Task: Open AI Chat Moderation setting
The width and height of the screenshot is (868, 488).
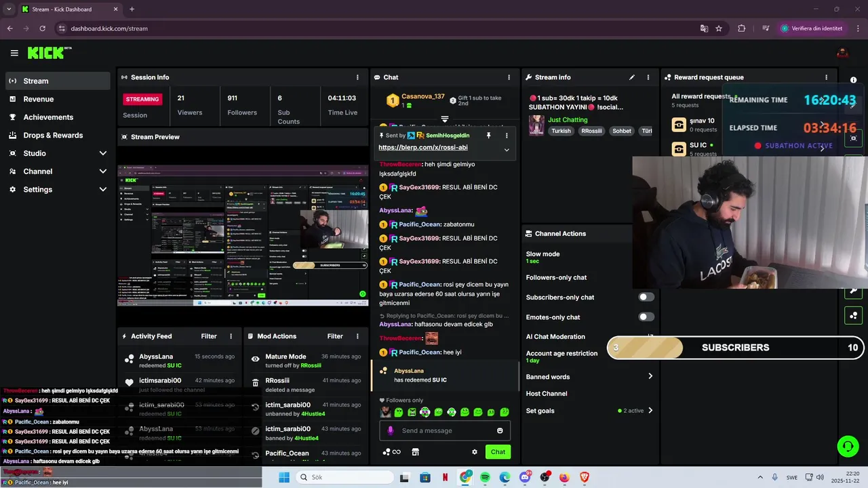Action: click(x=555, y=337)
